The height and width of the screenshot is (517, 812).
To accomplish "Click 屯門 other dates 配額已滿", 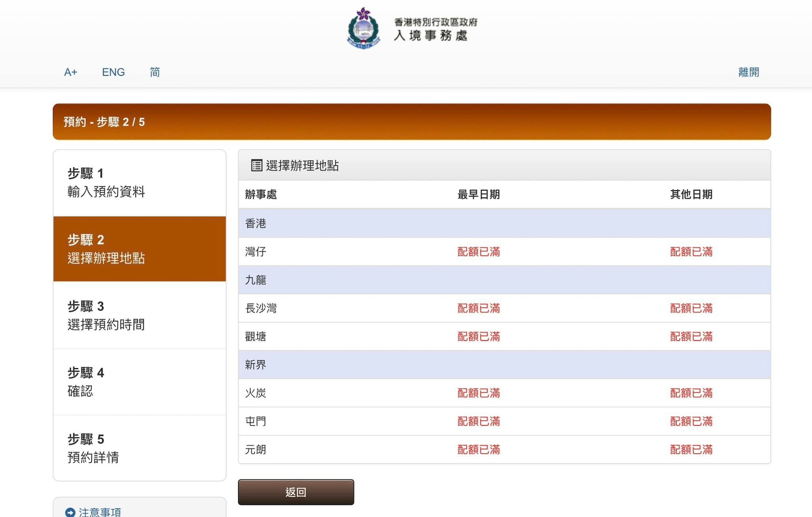I will [691, 421].
